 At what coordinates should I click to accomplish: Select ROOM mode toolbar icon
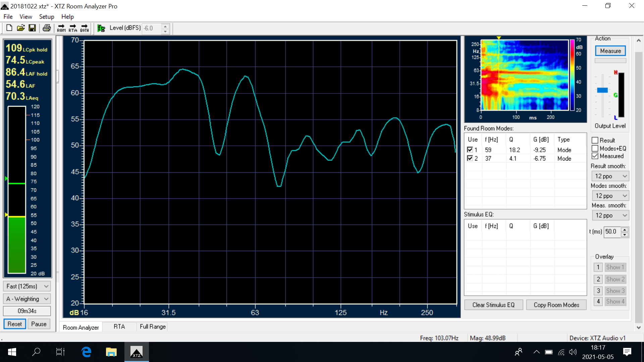(x=61, y=28)
